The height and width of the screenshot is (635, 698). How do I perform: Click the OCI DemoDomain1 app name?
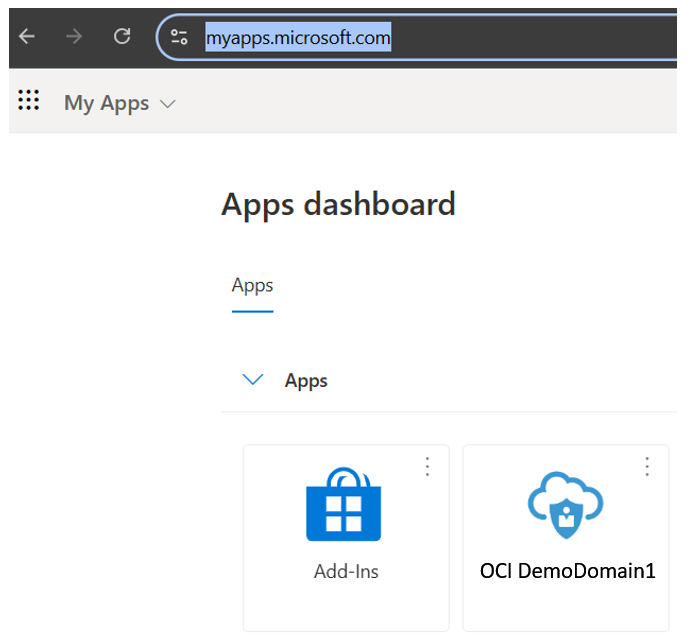(x=567, y=572)
